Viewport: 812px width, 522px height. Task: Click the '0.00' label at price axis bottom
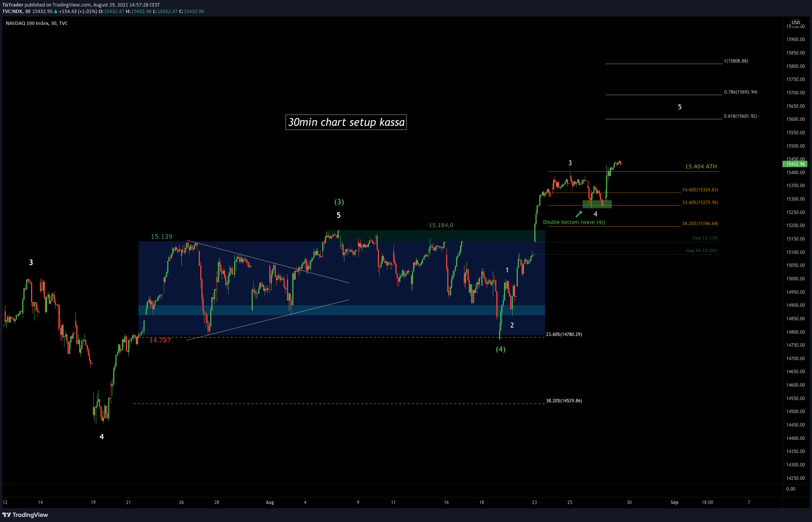pyautogui.click(x=791, y=489)
